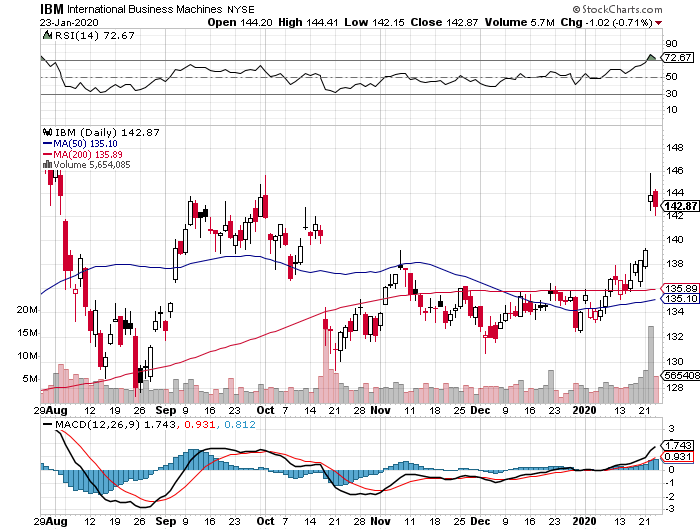Screen dimensions: 700x530
Task: Click the 140 price axis label
Action: point(675,239)
